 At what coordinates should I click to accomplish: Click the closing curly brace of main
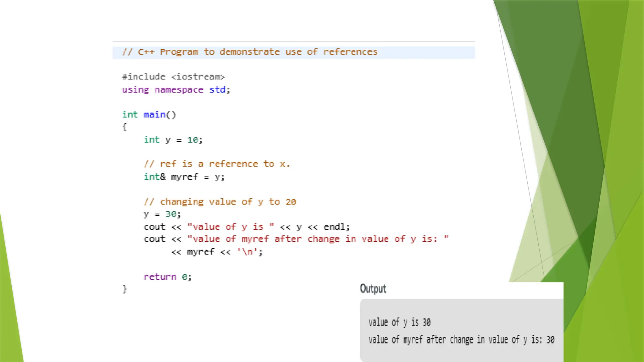125,289
